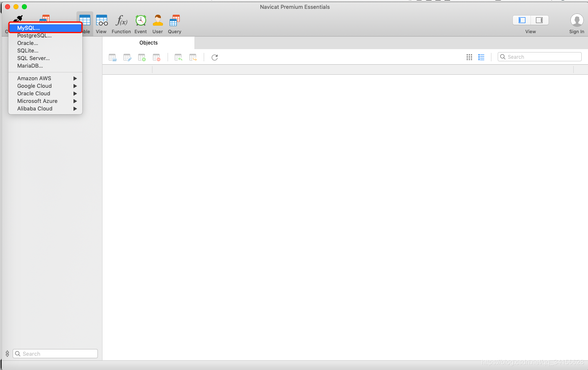Viewport: 588px width, 370px height.
Task: Refresh the Objects list
Action: pos(215,58)
